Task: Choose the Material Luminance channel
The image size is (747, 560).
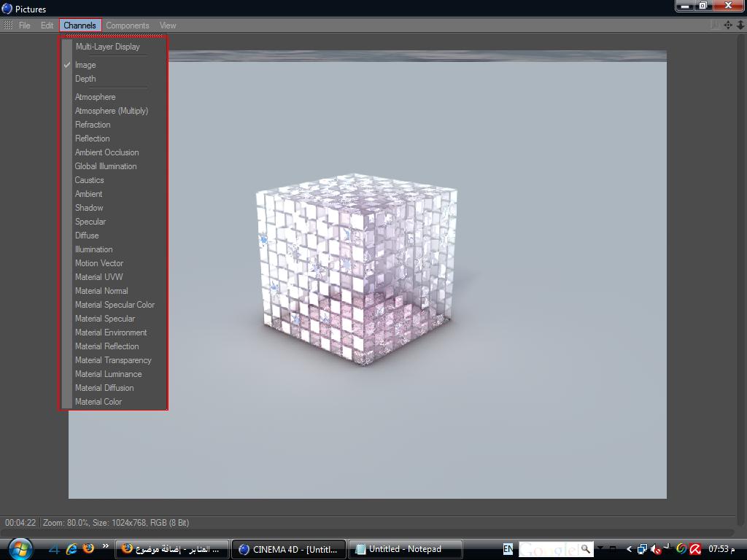Action: (115, 374)
